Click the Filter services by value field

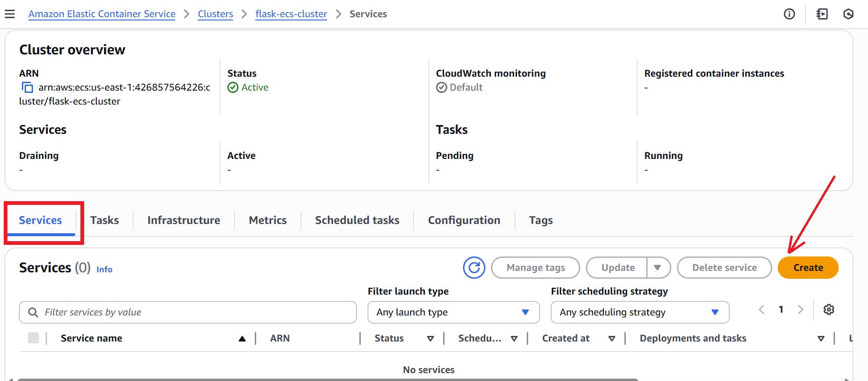(188, 312)
